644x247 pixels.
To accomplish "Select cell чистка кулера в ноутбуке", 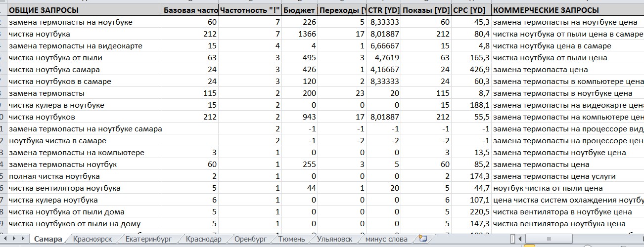I will pyautogui.click(x=85, y=105).
